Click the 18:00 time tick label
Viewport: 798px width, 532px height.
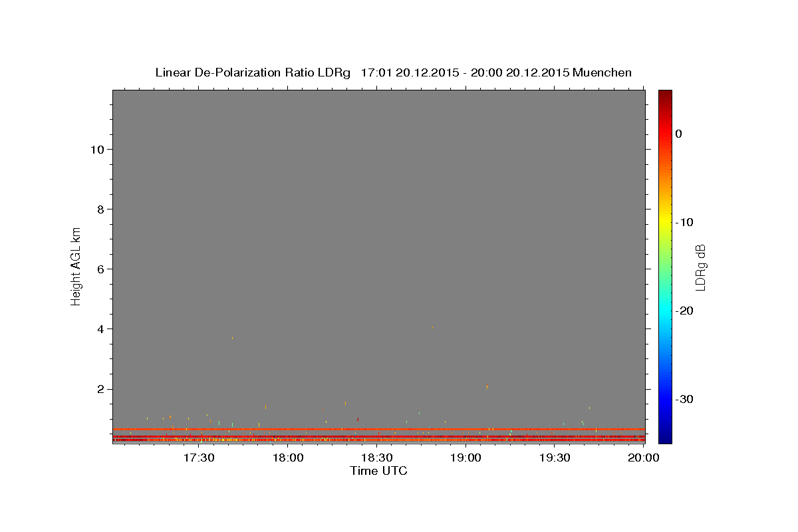click(288, 458)
